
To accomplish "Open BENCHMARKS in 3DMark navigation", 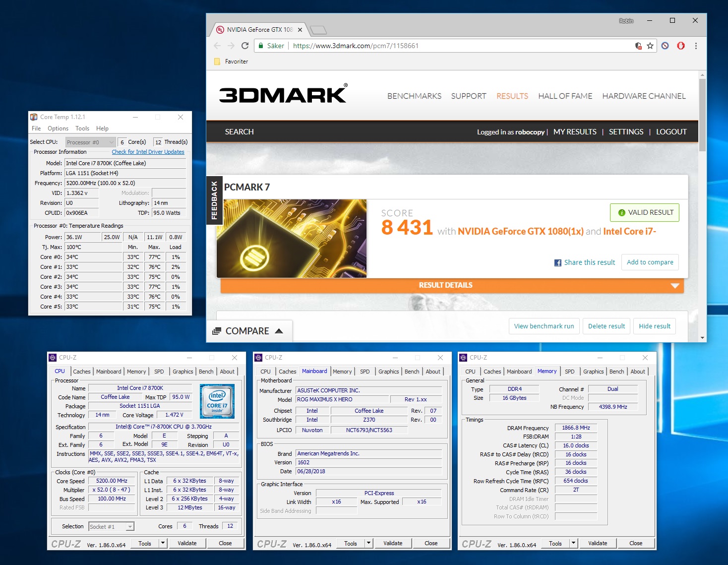I will coord(414,96).
